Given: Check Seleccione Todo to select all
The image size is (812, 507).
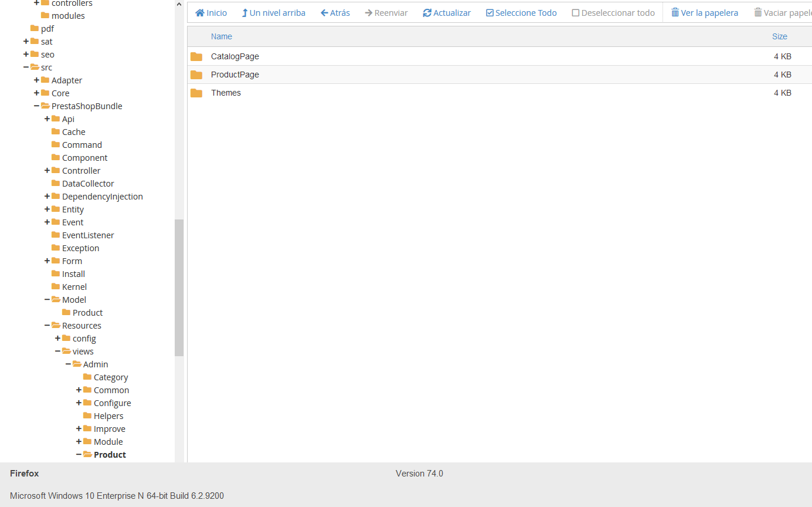Looking at the screenshot, I should 521,13.
